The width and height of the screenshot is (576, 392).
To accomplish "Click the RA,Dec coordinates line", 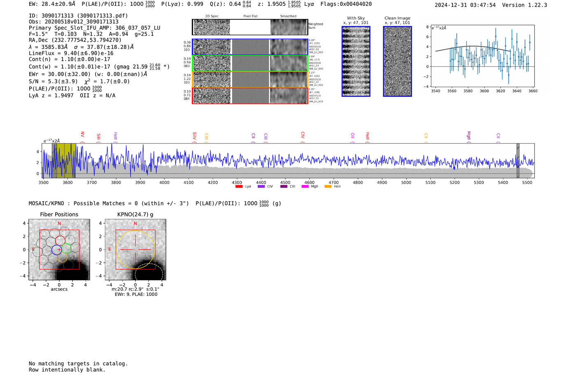I will pos(75,40).
